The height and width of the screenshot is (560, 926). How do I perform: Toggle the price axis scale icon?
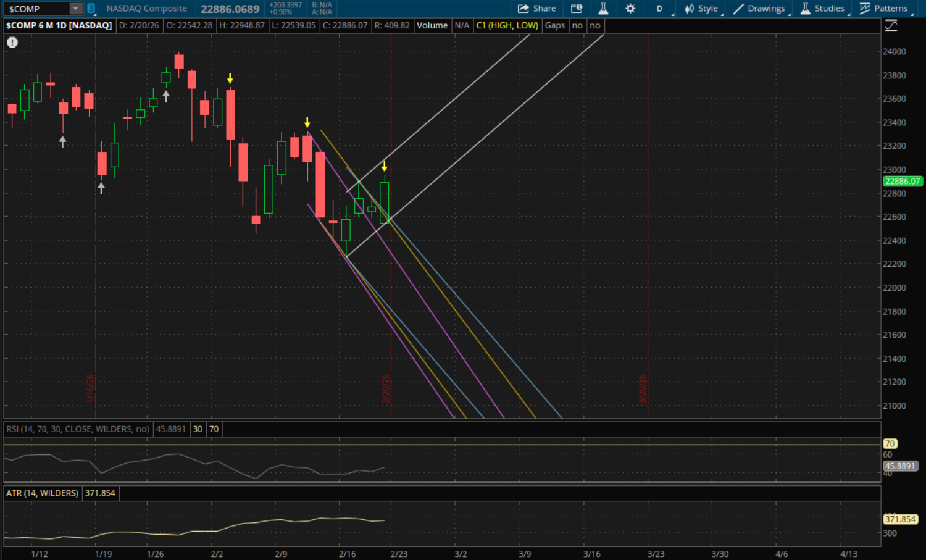891,25
